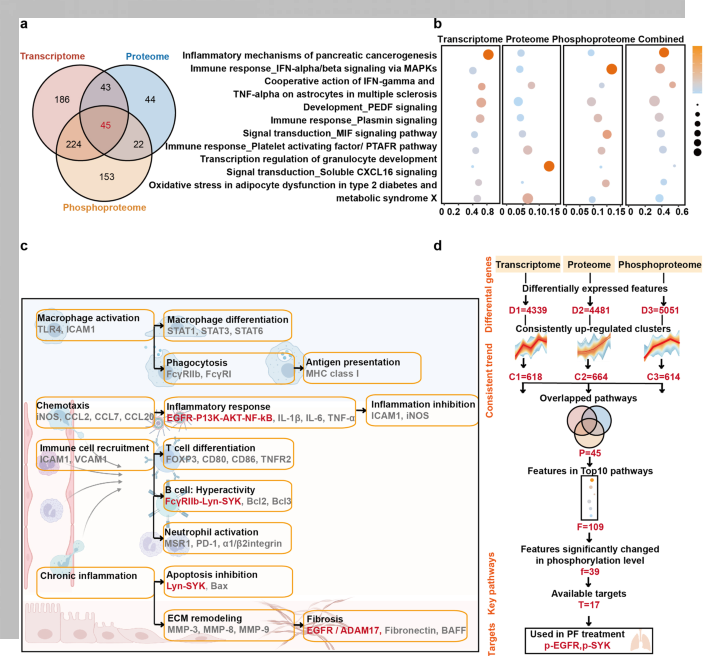Image resolution: width=705 pixels, height=656 pixels.
Task: Click the D3=5051 value
Action: coord(660,310)
